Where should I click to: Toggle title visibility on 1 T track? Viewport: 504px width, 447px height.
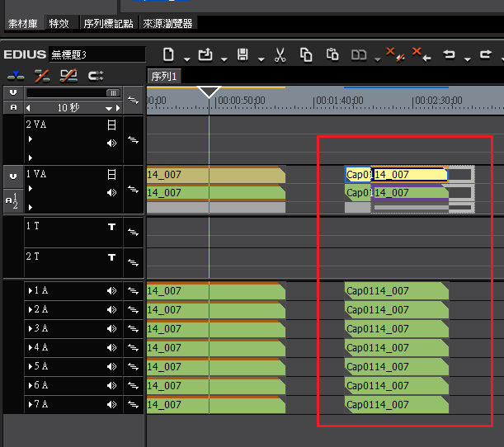click(112, 228)
